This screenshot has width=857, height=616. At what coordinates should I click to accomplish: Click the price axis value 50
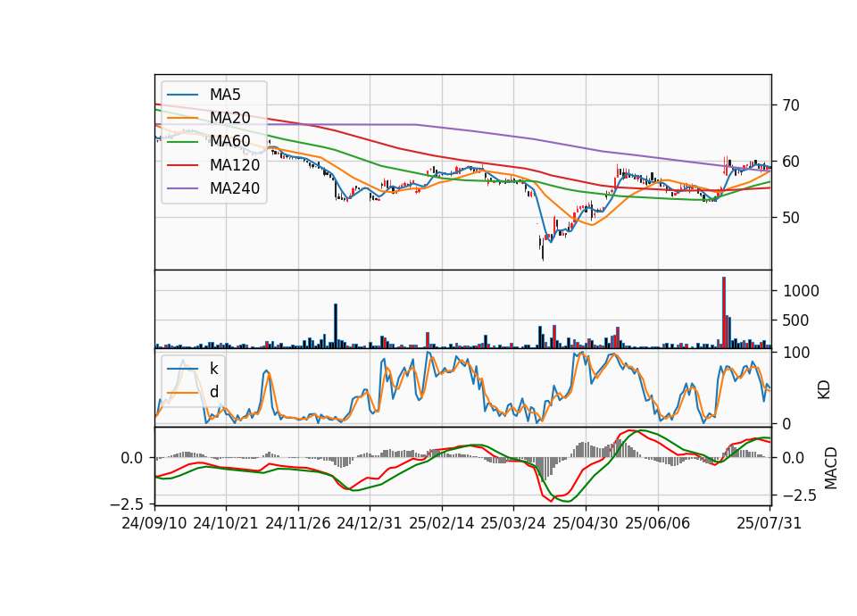coord(790,218)
